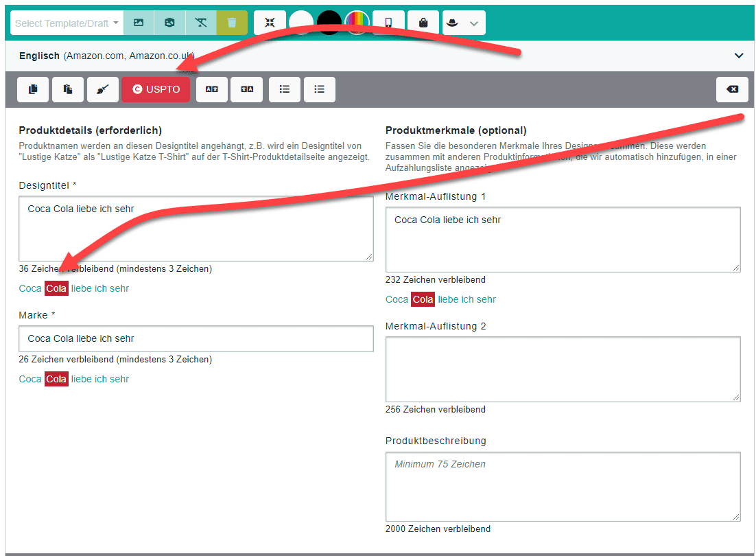The image size is (756, 556).
Task: Focus the Designtitel text area
Action: (x=196, y=229)
